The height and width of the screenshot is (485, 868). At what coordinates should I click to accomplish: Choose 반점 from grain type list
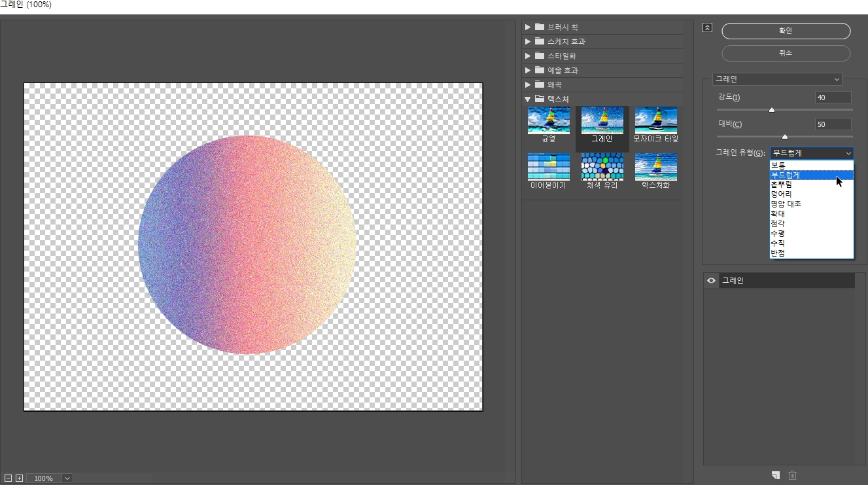click(x=812, y=253)
